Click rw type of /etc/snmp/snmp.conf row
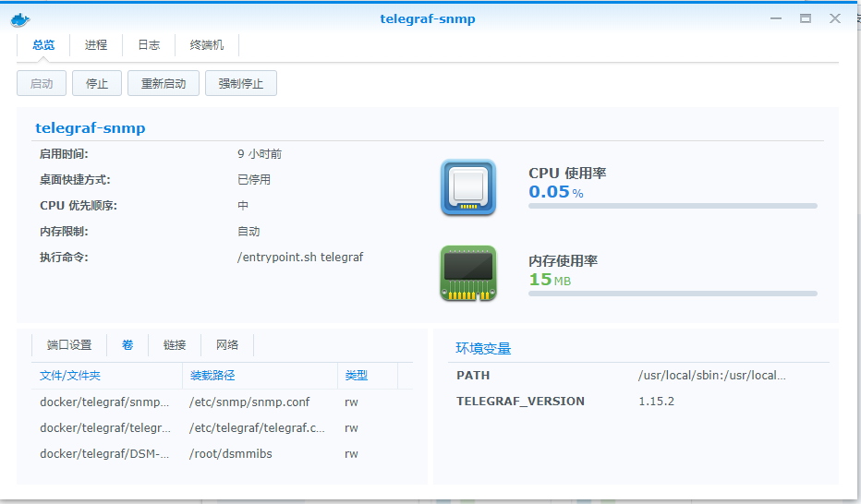The width and height of the screenshot is (861, 504). coord(351,402)
